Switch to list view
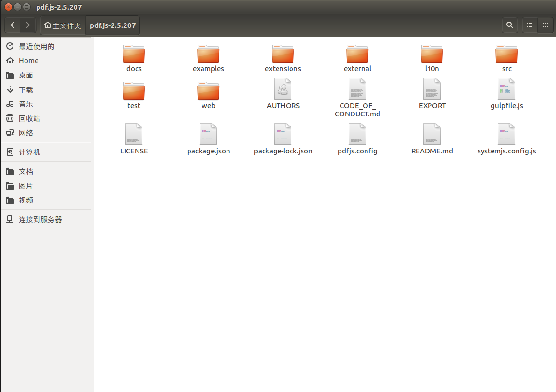This screenshot has height=392, width=556. coord(529,25)
